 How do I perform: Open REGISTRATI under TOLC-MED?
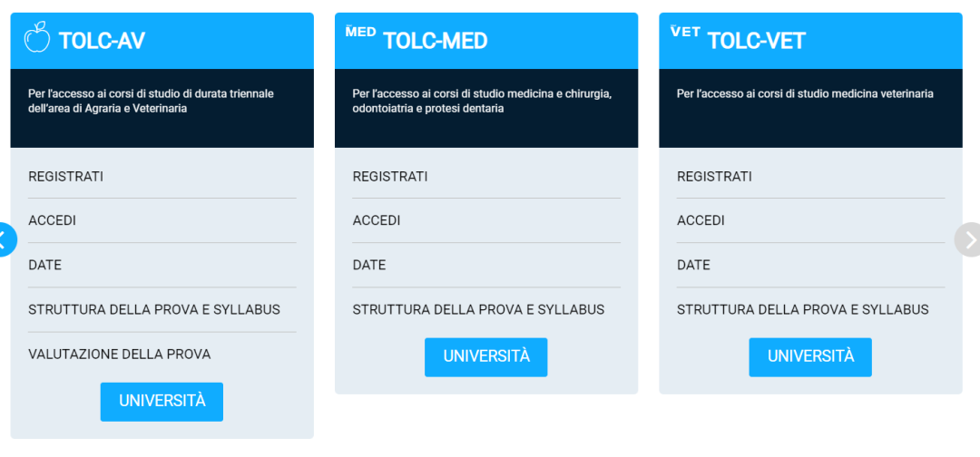pos(390,176)
